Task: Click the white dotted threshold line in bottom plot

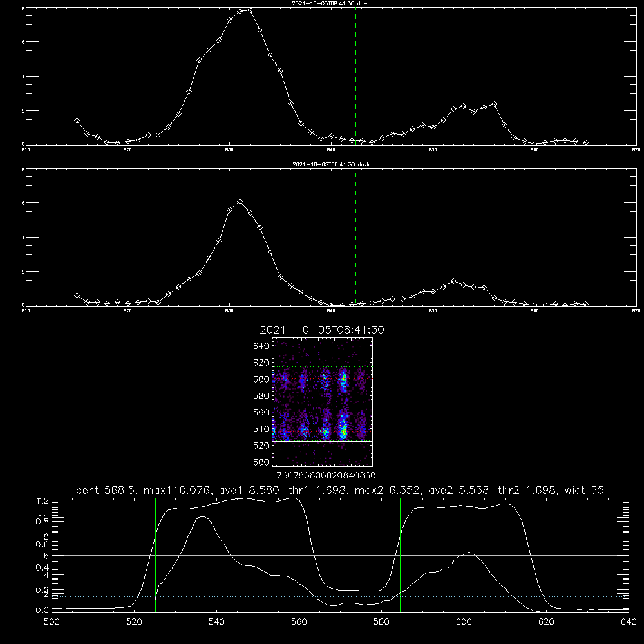Action: (x=340, y=596)
